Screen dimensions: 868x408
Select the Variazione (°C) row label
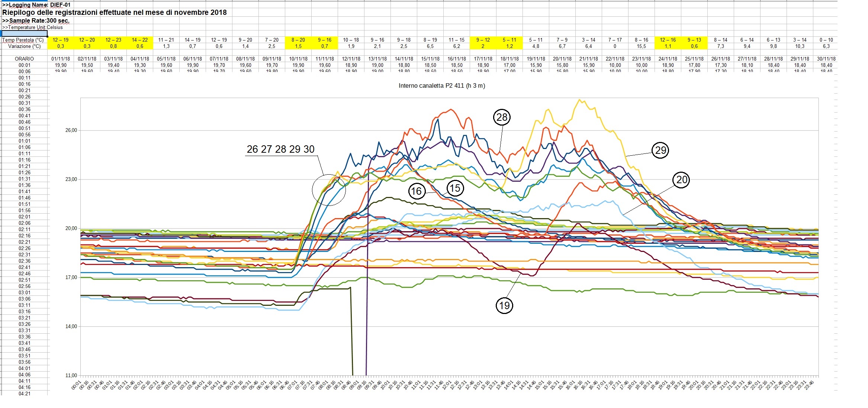coord(25,46)
